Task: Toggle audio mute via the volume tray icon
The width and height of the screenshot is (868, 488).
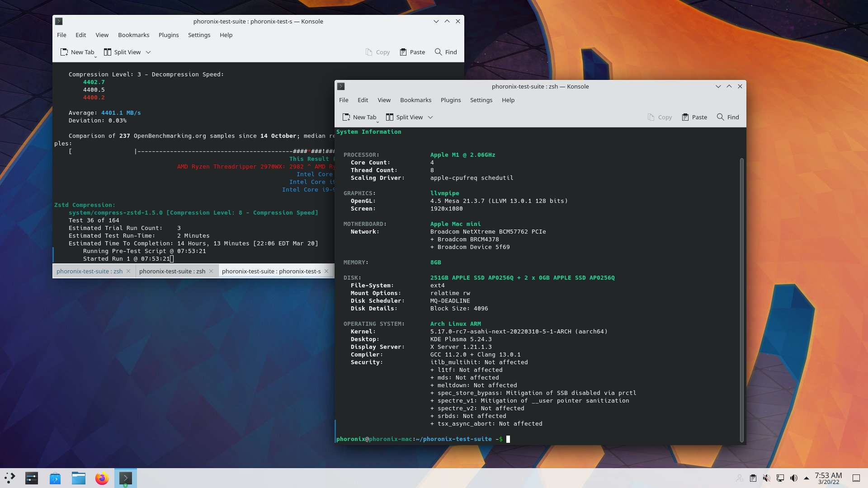Action: (794, 478)
